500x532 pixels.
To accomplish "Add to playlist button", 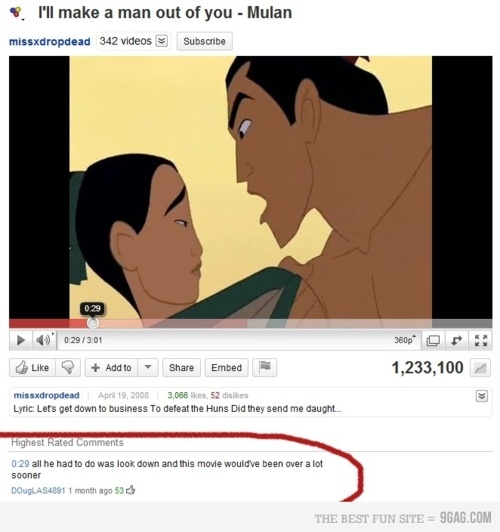I will 111,367.
